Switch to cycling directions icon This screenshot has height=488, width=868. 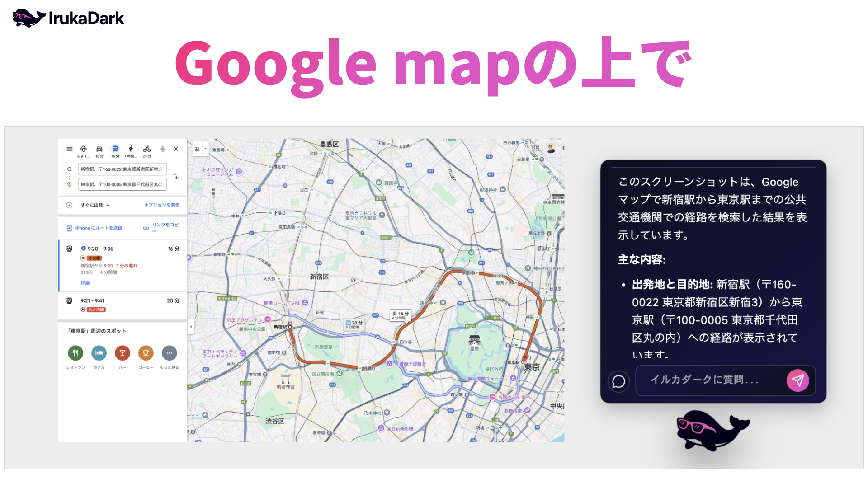pos(147,149)
